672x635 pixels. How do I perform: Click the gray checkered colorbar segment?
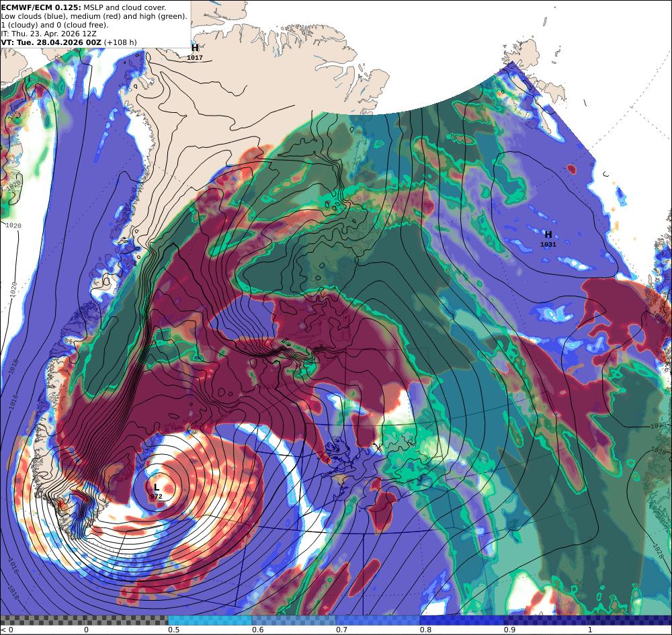pyautogui.click(x=84, y=620)
